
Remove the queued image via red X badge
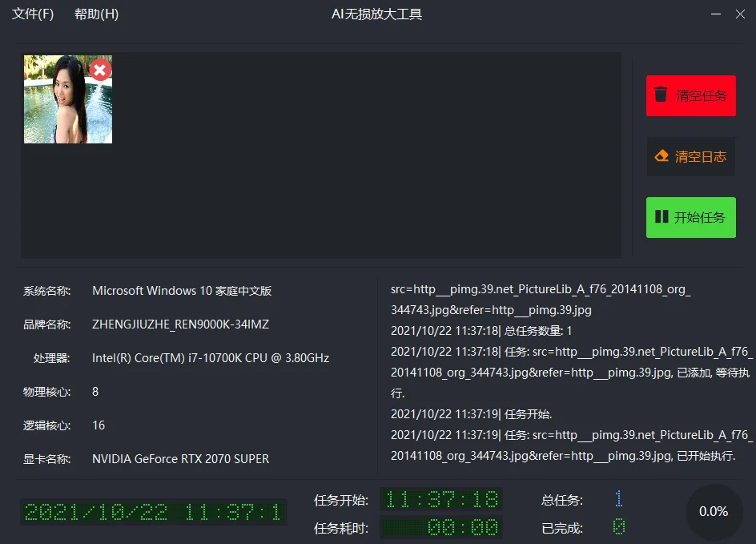(x=98, y=70)
